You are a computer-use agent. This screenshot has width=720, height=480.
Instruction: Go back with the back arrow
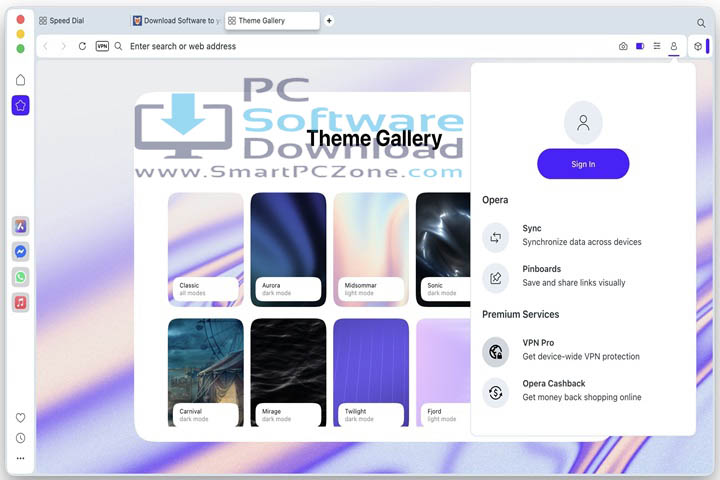tap(45, 46)
